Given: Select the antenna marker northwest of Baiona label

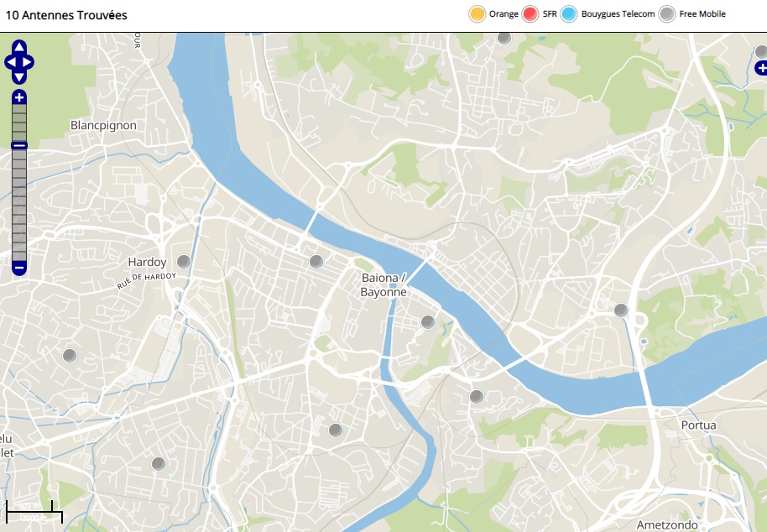Looking at the screenshot, I should (316, 262).
